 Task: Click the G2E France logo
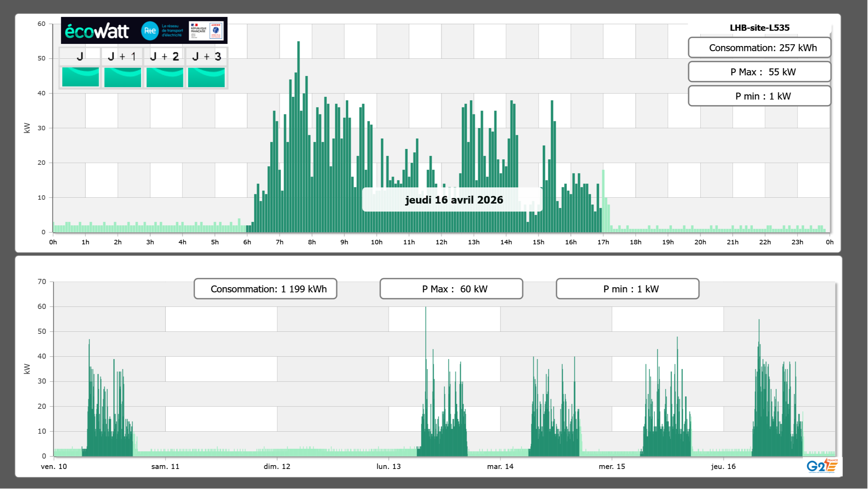click(822, 466)
